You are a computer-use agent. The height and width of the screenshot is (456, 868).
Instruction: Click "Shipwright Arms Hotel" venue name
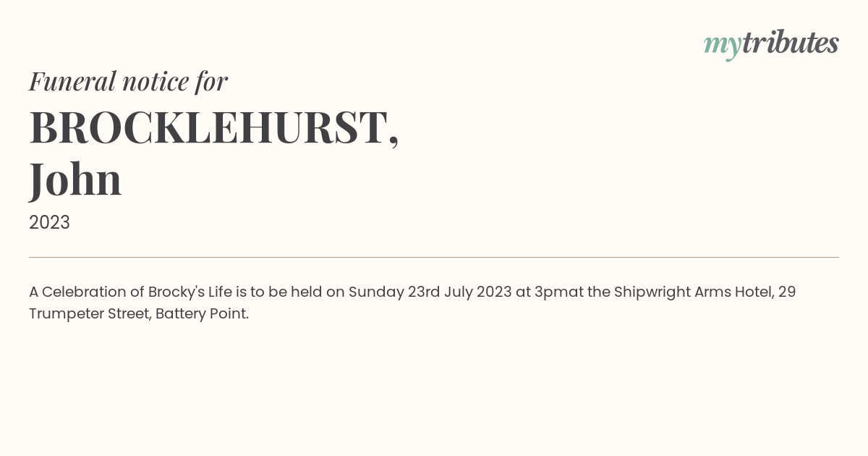click(694, 292)
